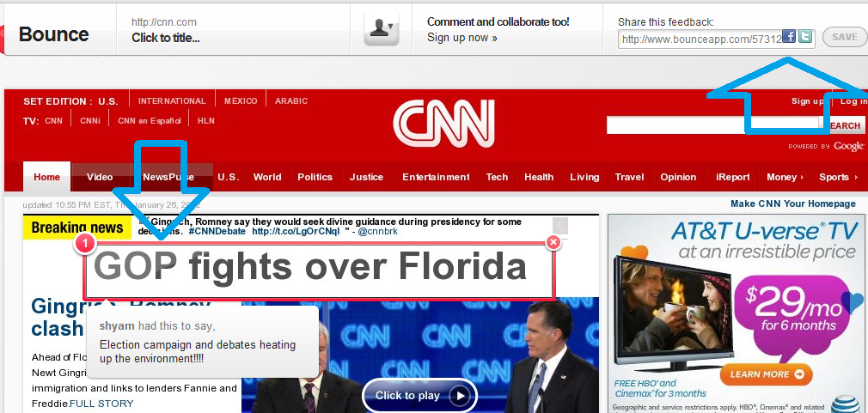Click the shyam comment text

(x=198, y=352)
